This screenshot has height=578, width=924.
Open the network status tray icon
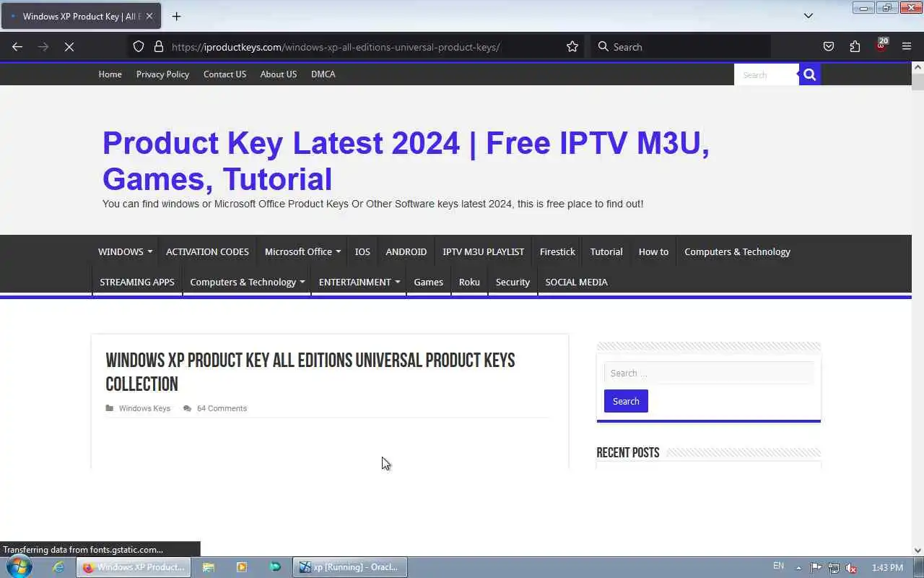click(834, 567)
